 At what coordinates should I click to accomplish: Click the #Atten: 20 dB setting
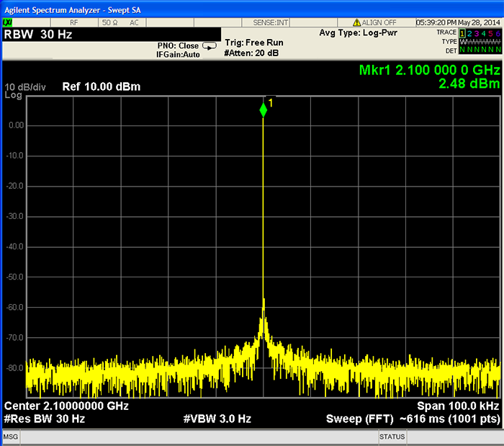[251, 53]
